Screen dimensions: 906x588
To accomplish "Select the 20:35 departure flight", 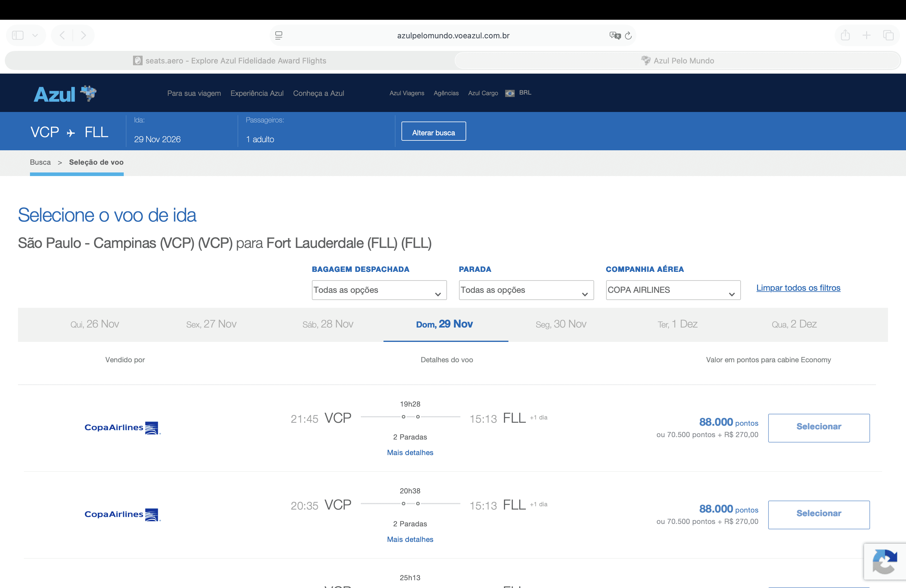I will pos(819,515).
